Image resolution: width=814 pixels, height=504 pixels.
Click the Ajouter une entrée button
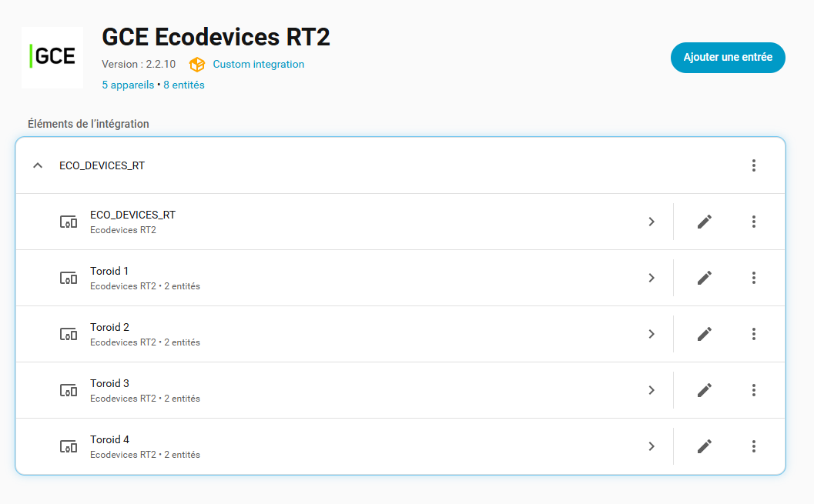pos(728,58)
